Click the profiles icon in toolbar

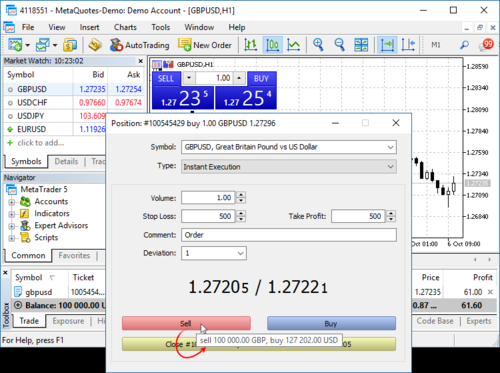click(43, 45)
